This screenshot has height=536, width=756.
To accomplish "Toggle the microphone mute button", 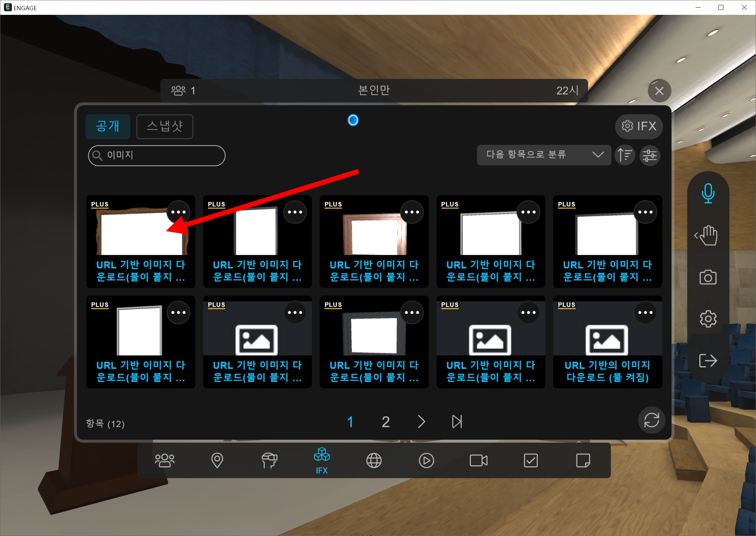I will click(708, 193).
